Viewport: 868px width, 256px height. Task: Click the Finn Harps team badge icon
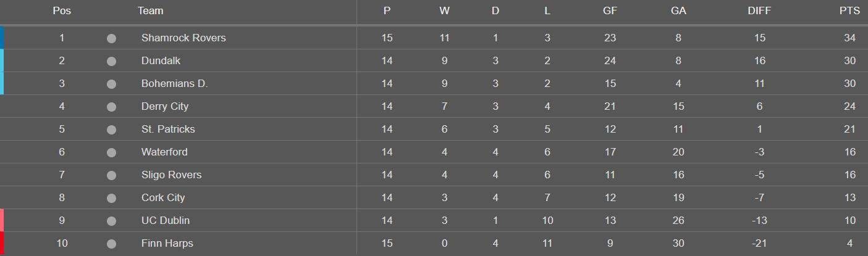111,244
